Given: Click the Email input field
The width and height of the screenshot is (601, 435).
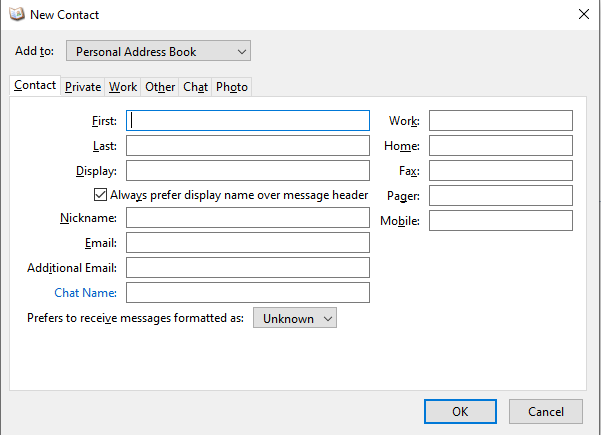Looking at the screenshot, I should click(248, 243).
